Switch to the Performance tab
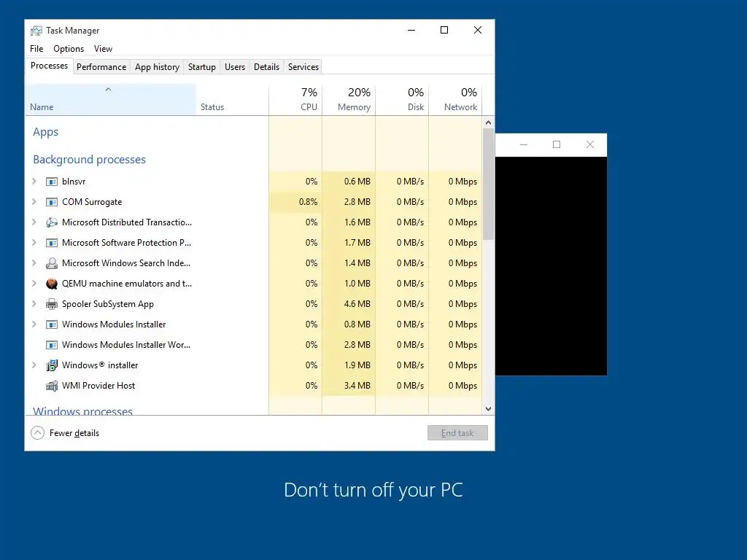The height and width of the screenshot is (560, 747). 101,67
